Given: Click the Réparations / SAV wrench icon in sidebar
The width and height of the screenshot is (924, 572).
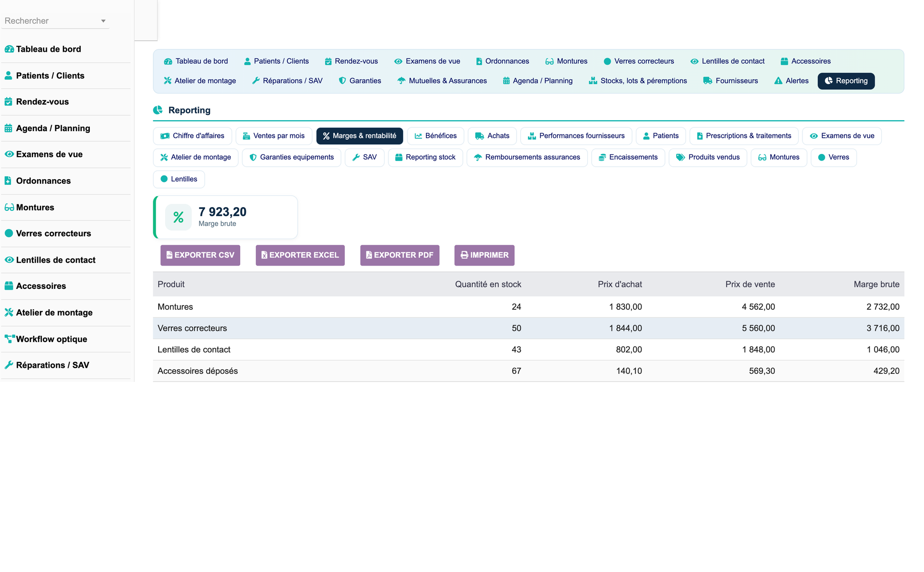Looking at the screenshot, I should click(9, 365).
